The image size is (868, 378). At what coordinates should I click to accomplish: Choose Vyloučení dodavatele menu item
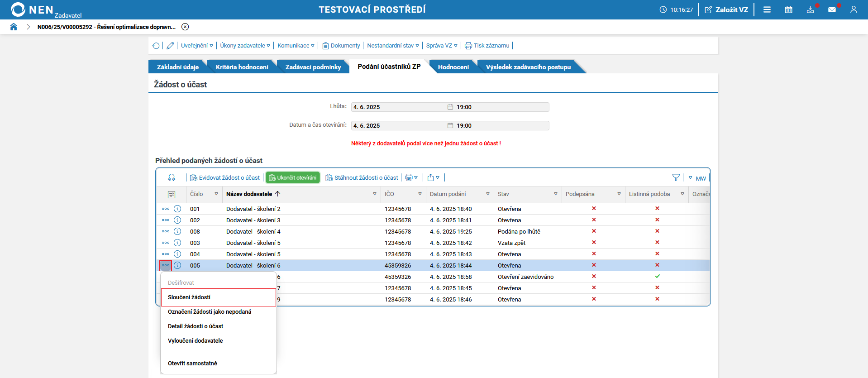tap(196, 341)
